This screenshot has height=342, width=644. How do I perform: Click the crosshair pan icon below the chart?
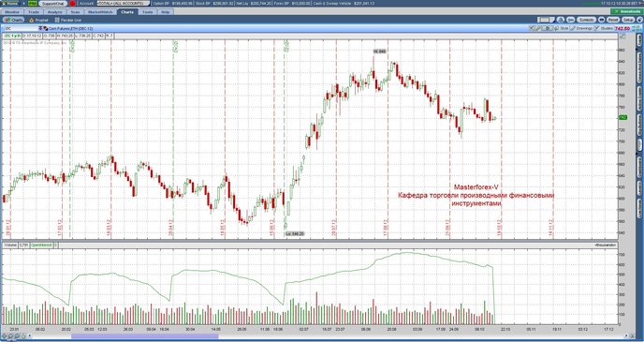[x=4, y=335]
